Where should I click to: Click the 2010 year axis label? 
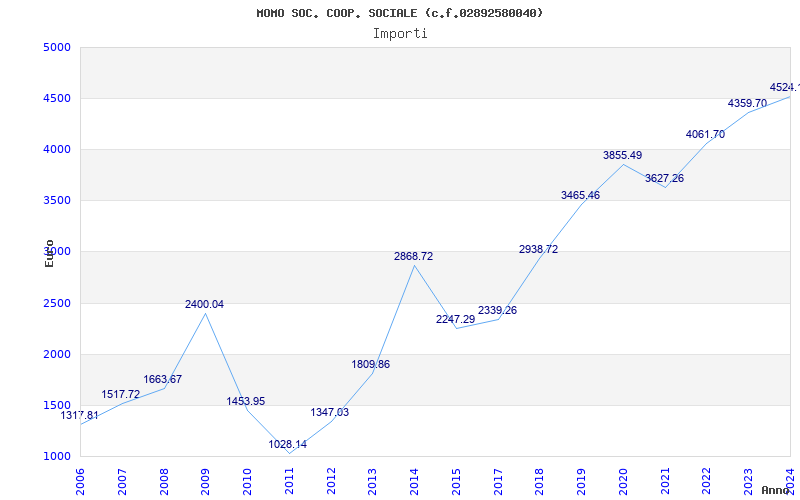(x=247, y=481)
